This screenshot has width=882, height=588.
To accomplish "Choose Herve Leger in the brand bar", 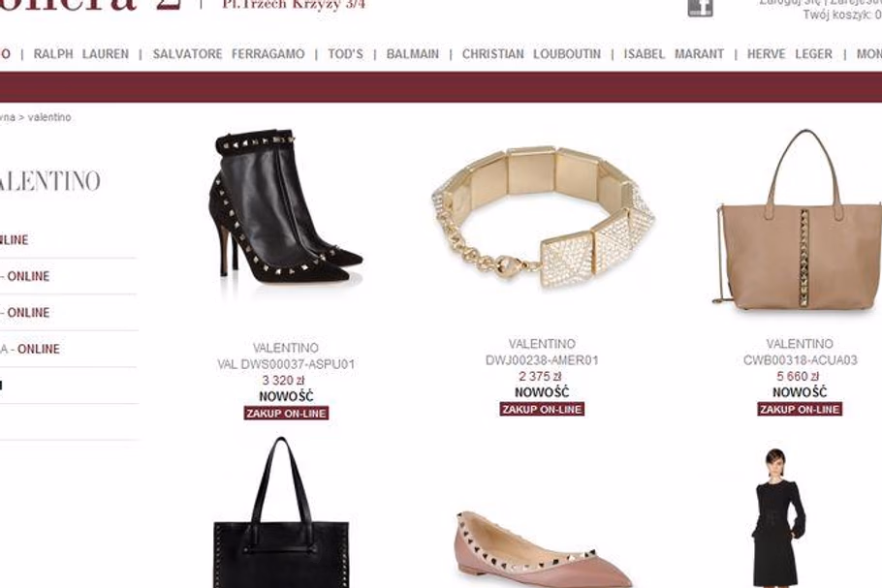I will tap(789, 54).
